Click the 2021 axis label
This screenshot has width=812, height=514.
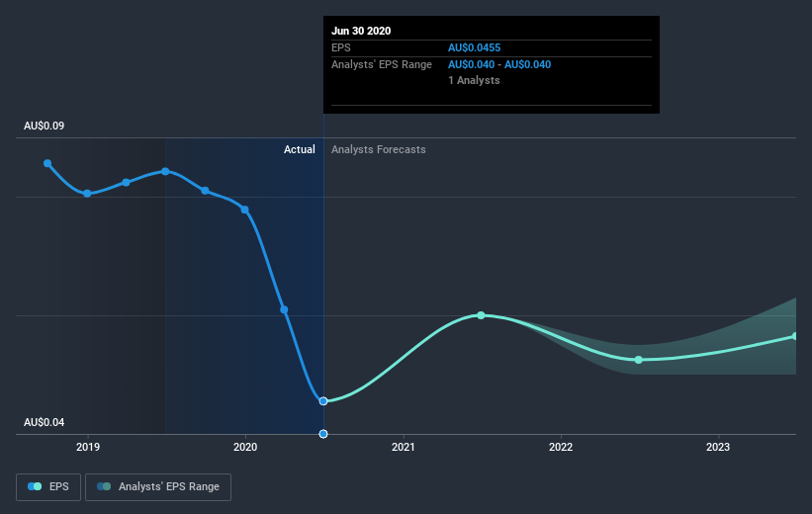click(403, 447)
